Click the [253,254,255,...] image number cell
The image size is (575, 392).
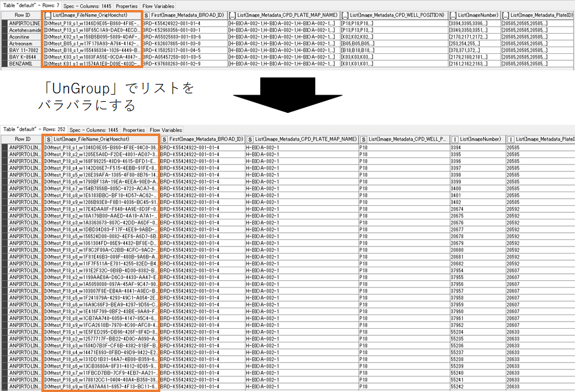[474, 44]
